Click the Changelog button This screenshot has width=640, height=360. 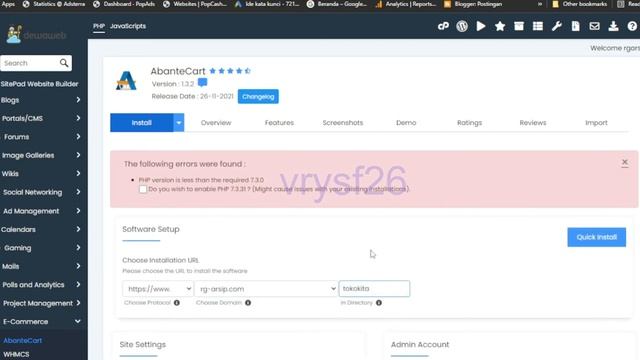258,97
